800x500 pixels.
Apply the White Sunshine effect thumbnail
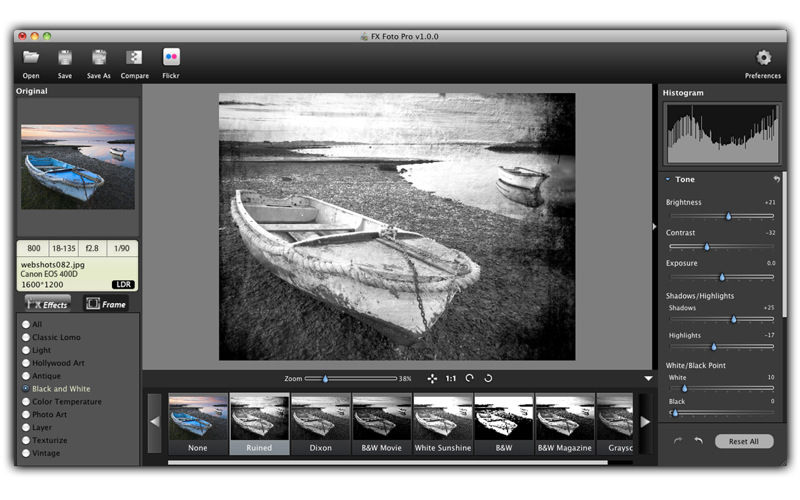(x=443, y=423)
